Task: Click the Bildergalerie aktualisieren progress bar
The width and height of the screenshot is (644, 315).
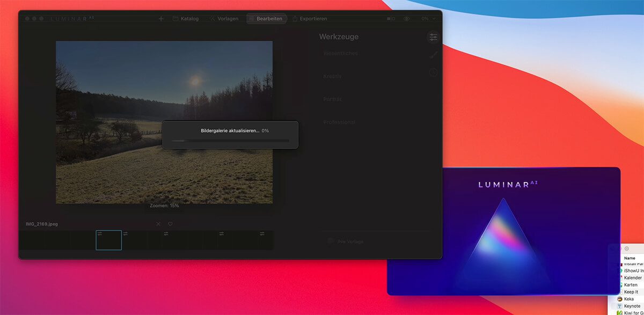Action: pos(230,141)
